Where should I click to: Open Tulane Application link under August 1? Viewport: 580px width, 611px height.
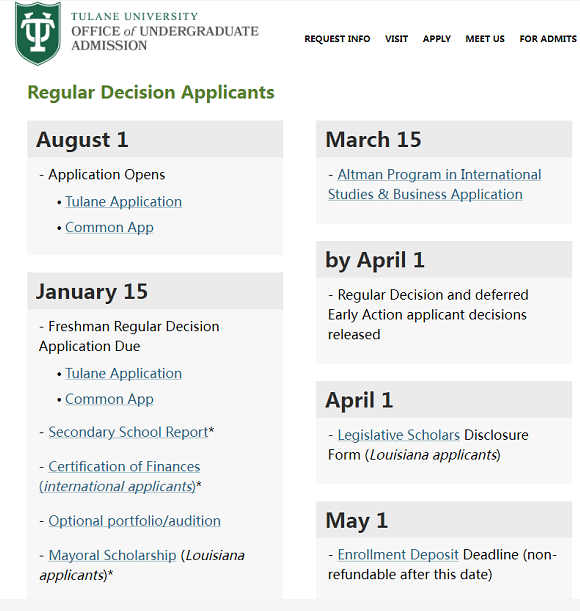click(x=123, y=202)
